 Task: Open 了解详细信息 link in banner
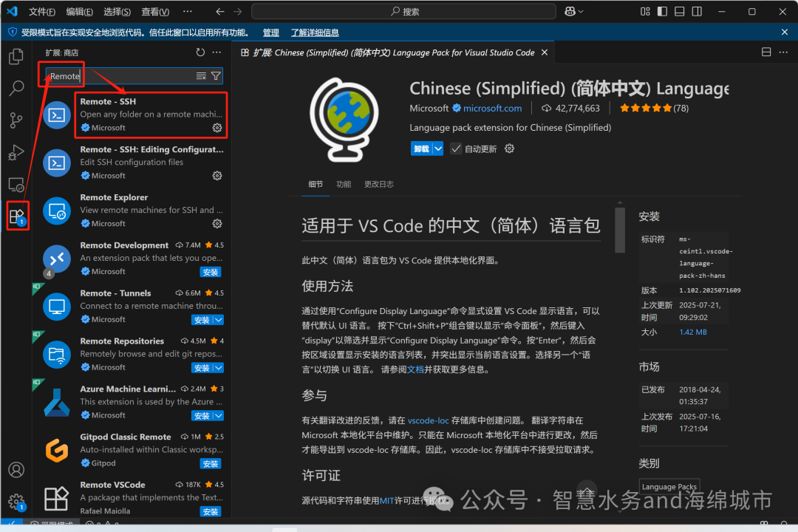coord(315,33)
